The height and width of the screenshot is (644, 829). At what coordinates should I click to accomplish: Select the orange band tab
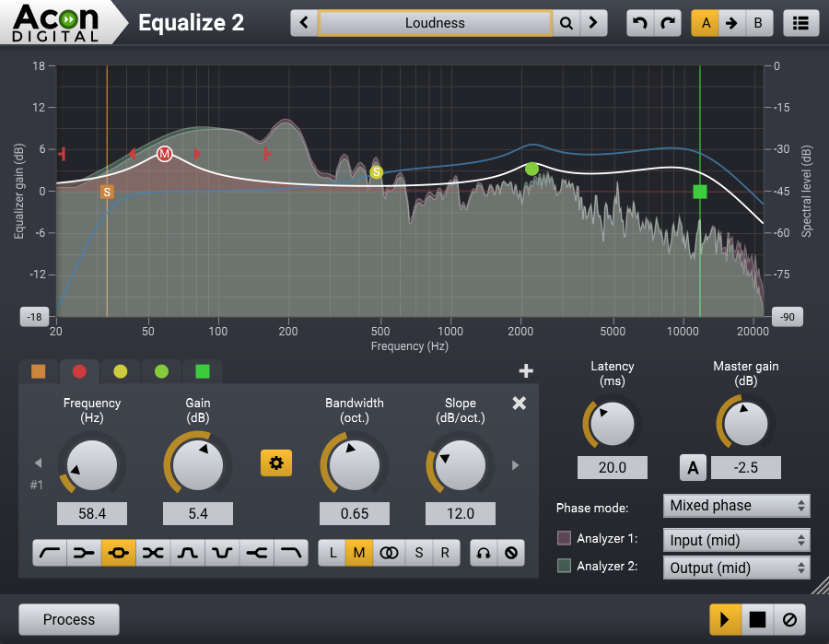[38, 371]
